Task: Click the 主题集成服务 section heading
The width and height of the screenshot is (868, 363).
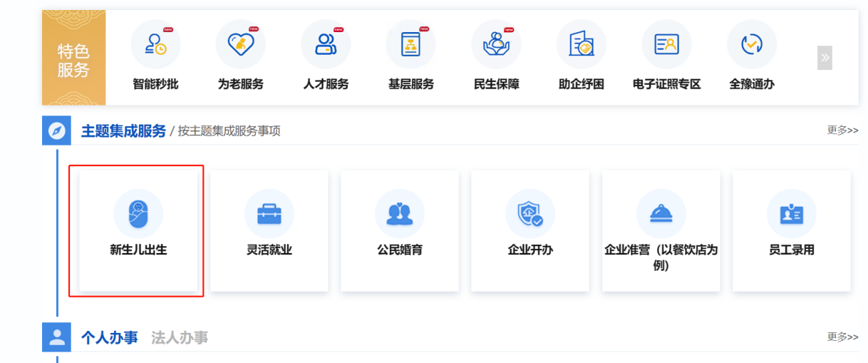Action: click(123, 131)
